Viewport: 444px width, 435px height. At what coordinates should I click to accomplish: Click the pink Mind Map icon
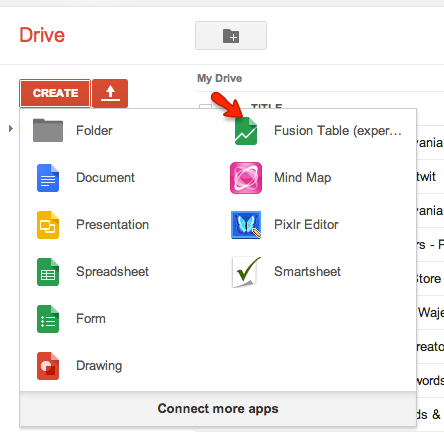click(x=246, y=178)
